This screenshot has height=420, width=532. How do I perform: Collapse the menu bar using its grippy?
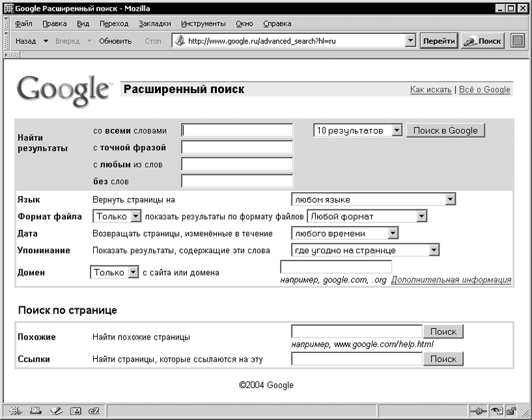click(7, 23)
